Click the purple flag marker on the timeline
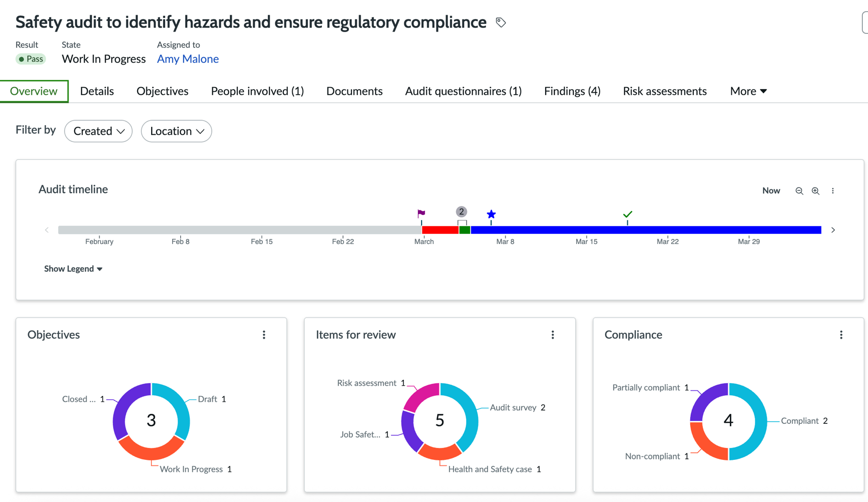 (x=421, y=214)
